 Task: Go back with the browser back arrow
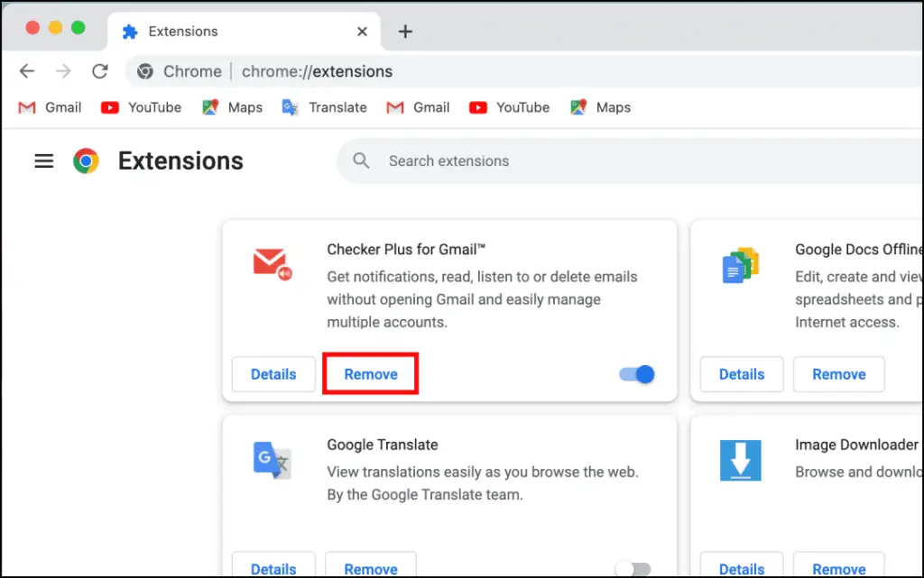(x=27, y=71)
